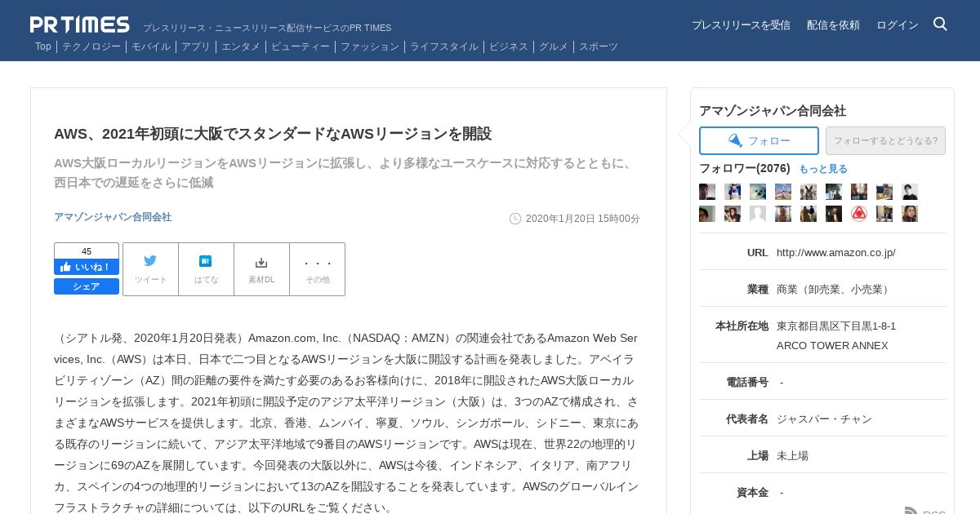Open the グルメ category

coord(554,47)
